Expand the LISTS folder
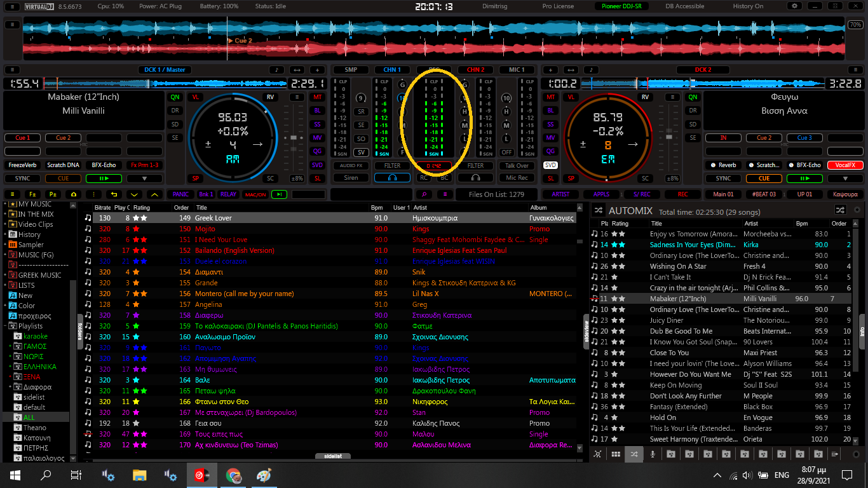This screenshot has height=488, width=868. [x=6, y=285]
